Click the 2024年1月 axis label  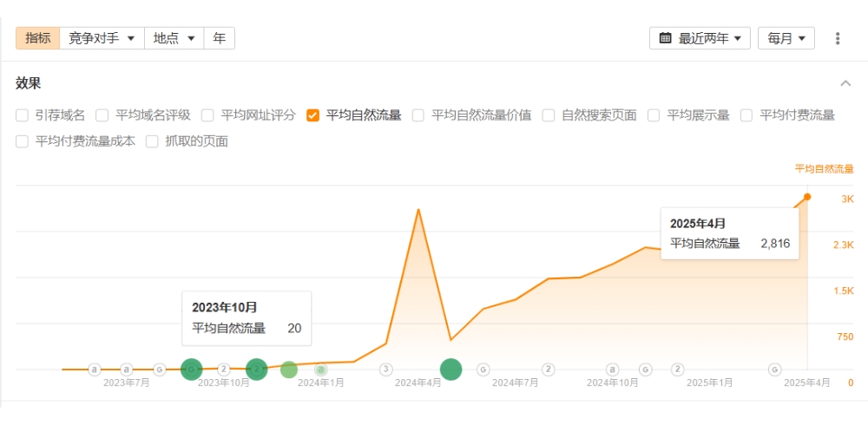[x=320, y=382]
